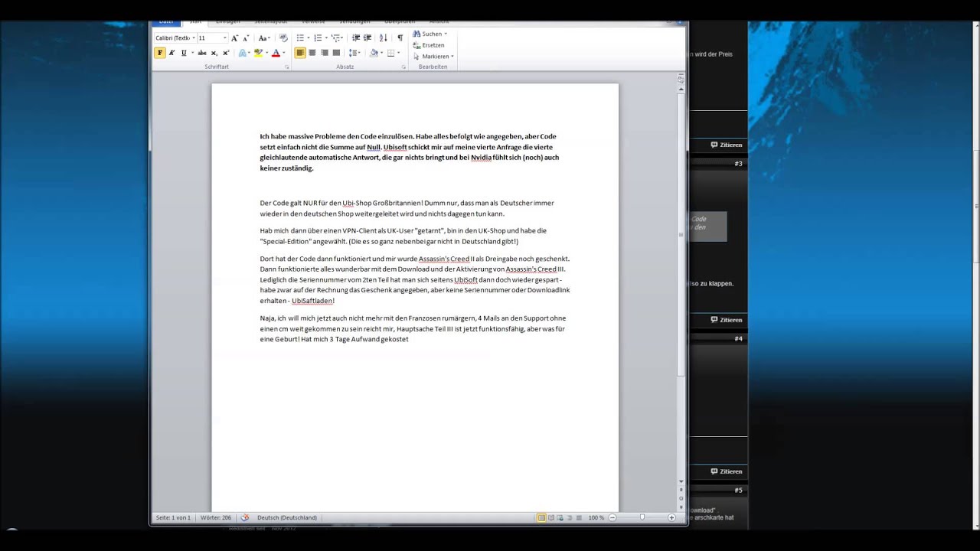Expand the underline style dropdown arrow
Screen dimensions: 980x551
point(191,53)
